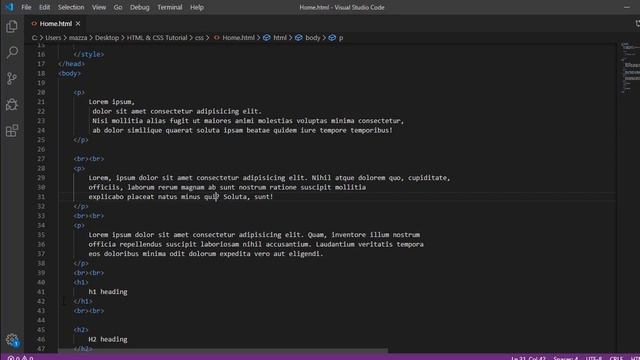Open the Explorer view in activity bar

pos(12,27)
